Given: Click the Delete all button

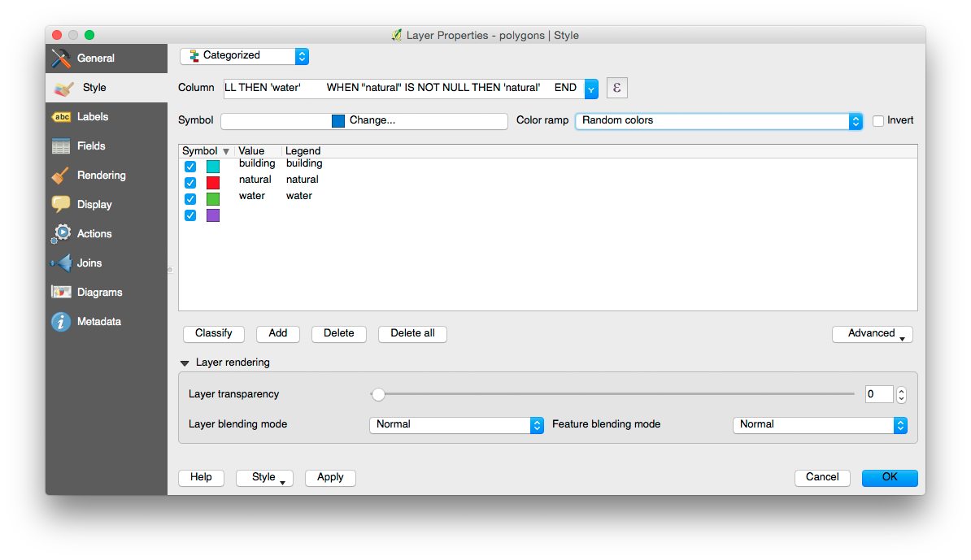Looking at the screenshot, I should click(412, 333).
